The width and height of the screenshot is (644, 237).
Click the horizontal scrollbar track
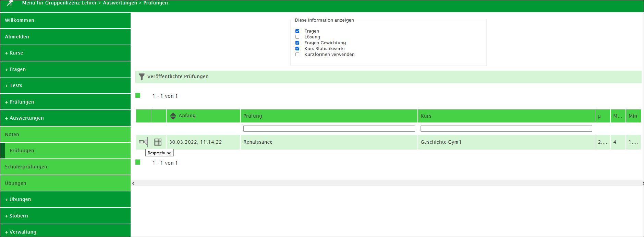pyautogui.click(x=388, y=183)
